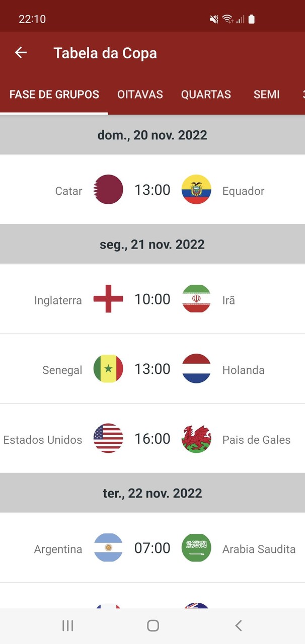Switch to the OITAVAS tab
The height and width of the screenshot is (644, 305).
point(140,94)
